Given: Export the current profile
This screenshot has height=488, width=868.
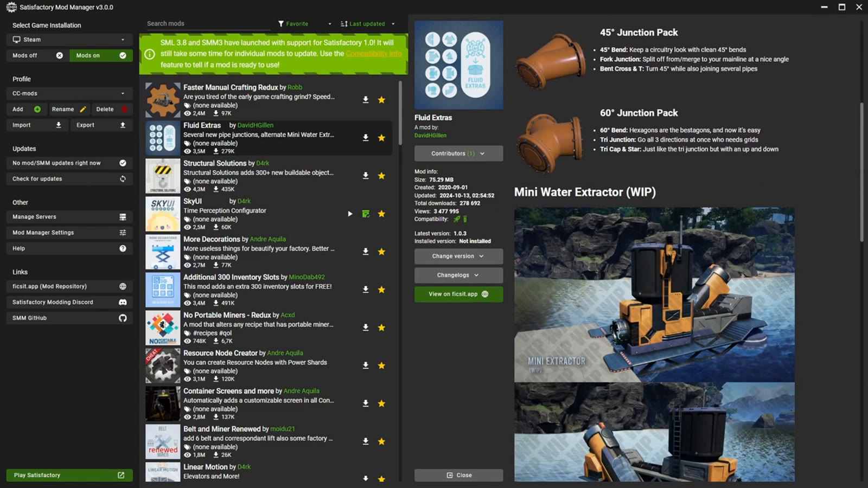Looking at the screenshot, I should click(101, 125).
